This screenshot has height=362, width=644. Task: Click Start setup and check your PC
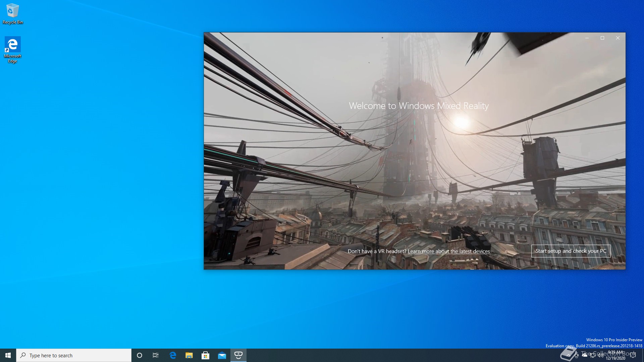pyautogui.click(x=571, y=251)
